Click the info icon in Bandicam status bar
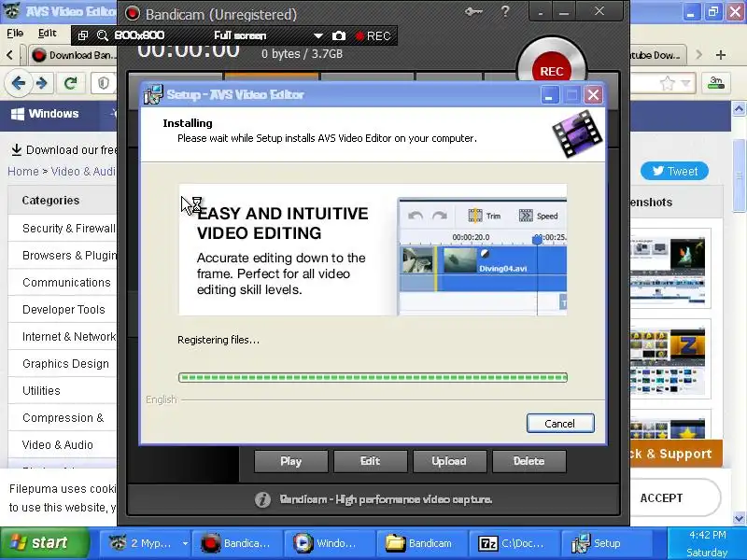 point(262,499)
